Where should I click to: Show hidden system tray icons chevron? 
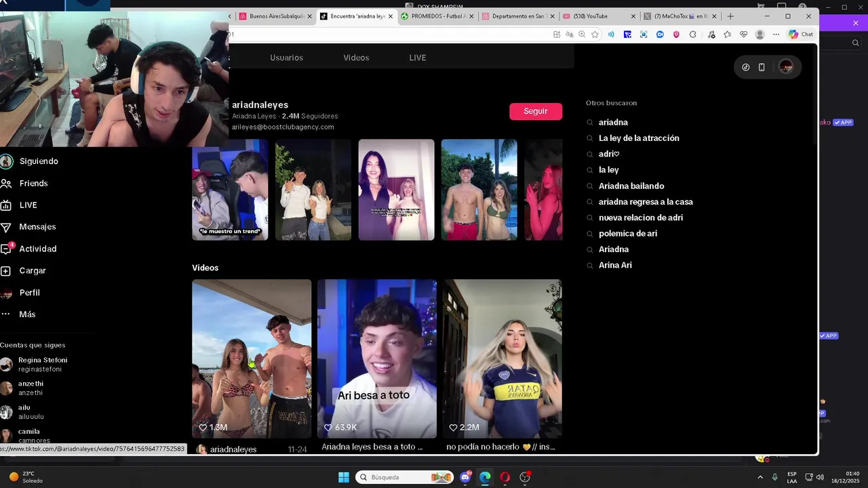click(760, 477)
